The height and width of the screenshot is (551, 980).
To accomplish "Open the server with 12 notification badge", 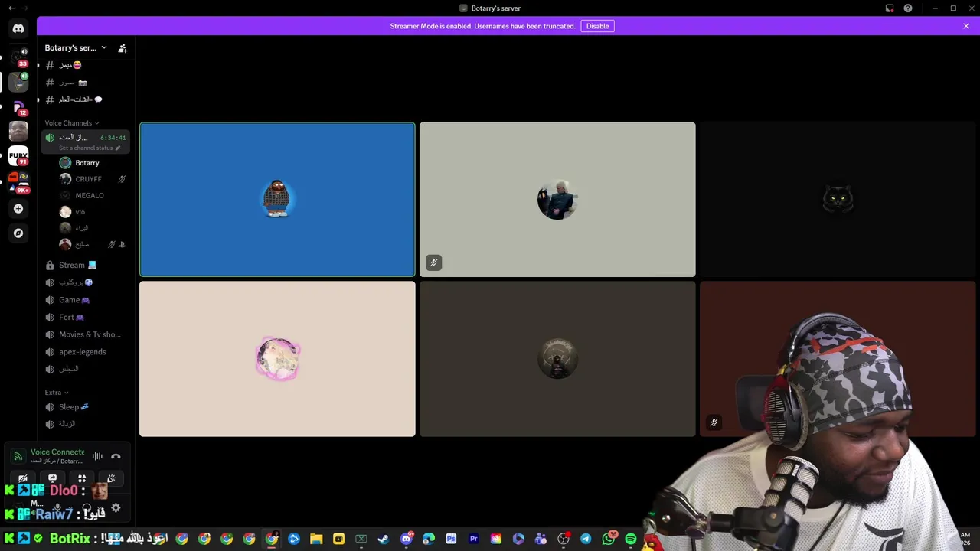I will [x=18, y=106].
